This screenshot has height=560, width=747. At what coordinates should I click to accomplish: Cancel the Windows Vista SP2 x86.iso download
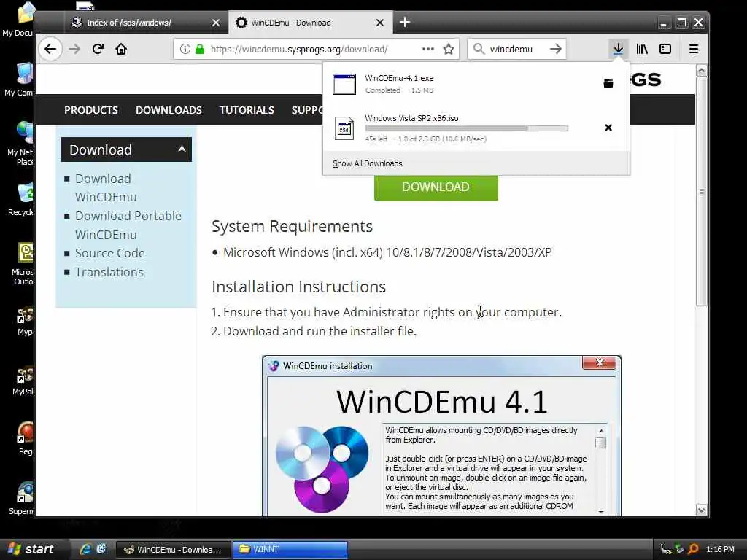pos(608,128)
